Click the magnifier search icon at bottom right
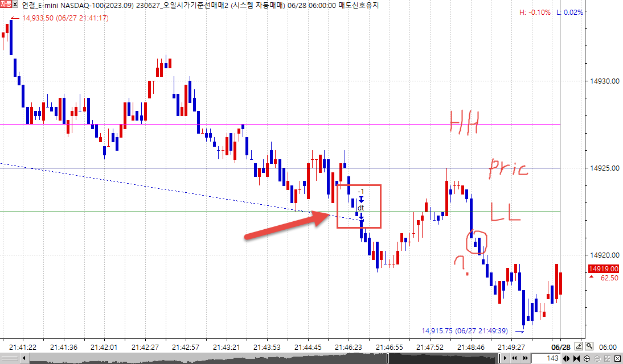The width and height of the screenshot is (623, 364). tap(588, 346)
